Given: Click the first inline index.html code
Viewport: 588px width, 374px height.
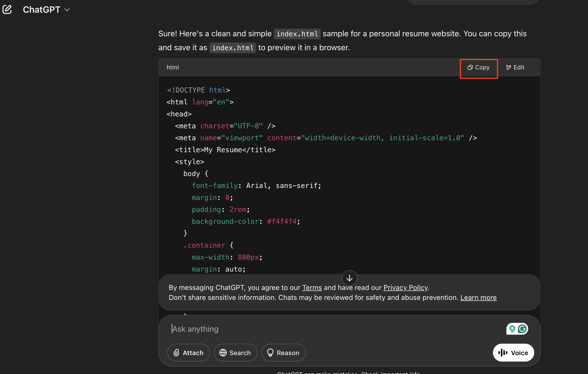Looking at the screenshot, I should [x=297, y=34].
